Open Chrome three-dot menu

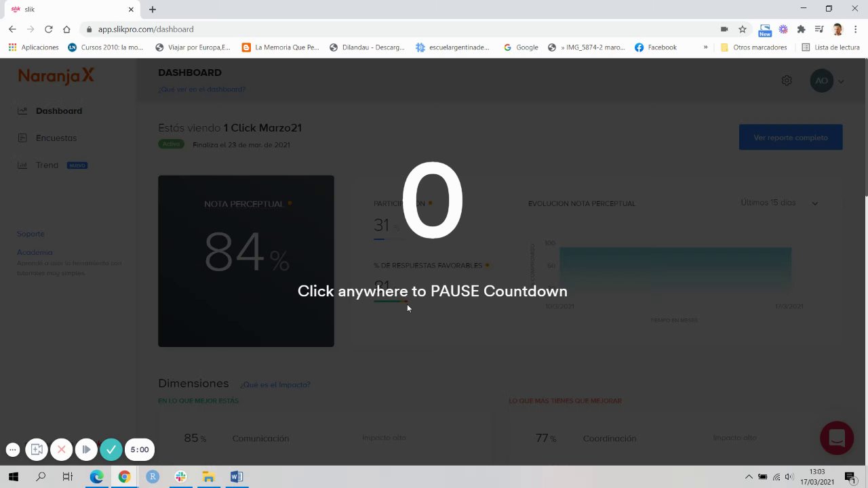855,29
